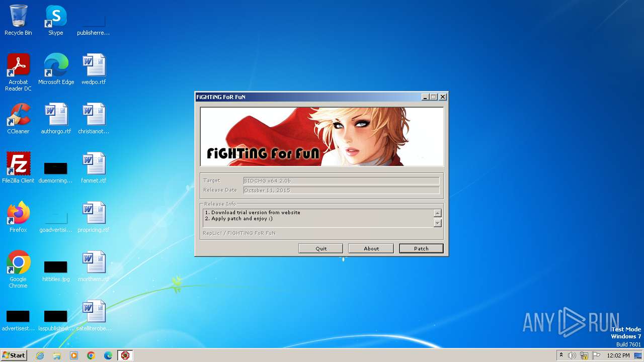Screen dimensions: 644x362
Task: Open Internet Explorer from taskbar
Action: (40, 355)
